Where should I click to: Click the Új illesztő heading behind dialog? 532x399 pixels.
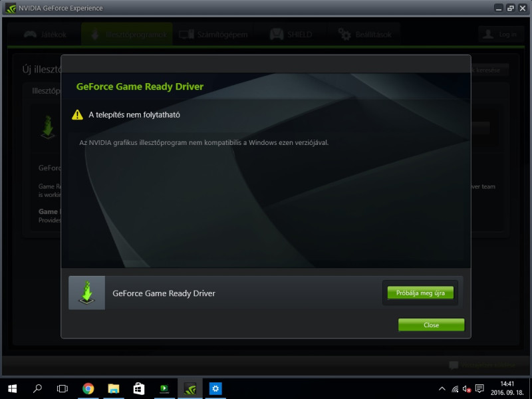click(42, 70)
